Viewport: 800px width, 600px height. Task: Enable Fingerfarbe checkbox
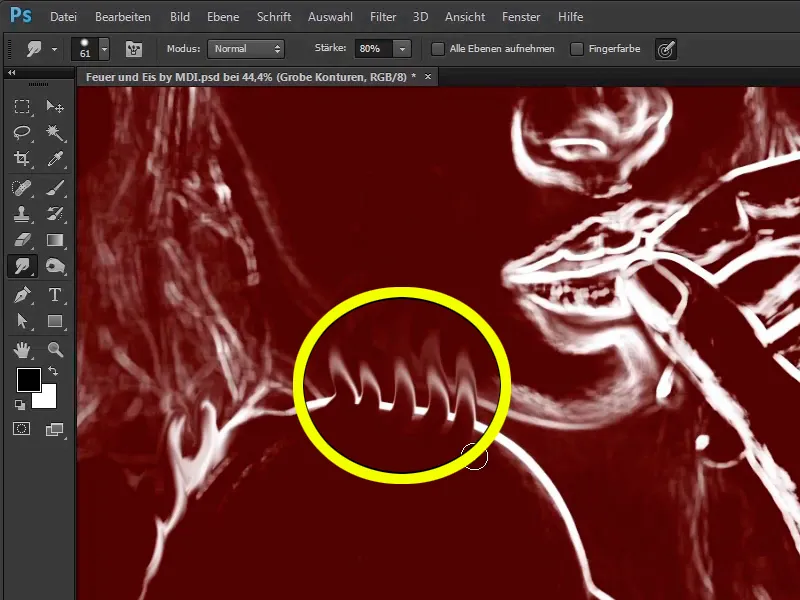pos(577,49)
